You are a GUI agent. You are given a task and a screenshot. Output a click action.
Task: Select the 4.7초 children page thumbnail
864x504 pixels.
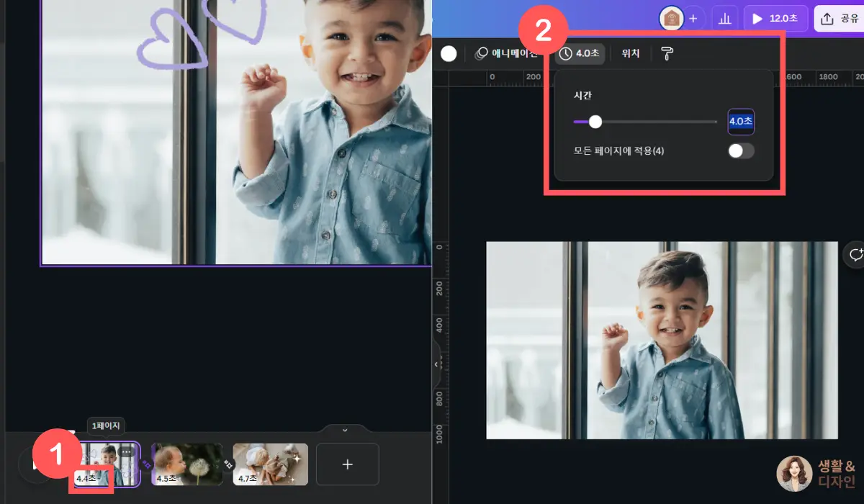click(270, 464)
